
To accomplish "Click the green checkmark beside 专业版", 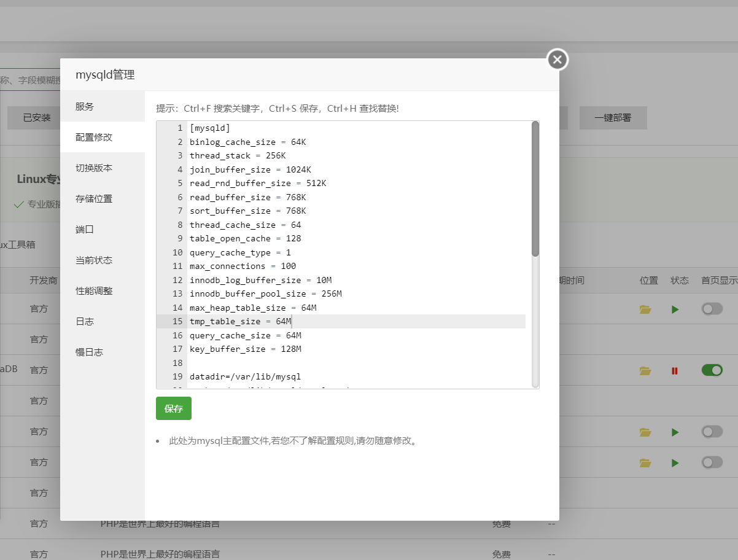I will [x=18, y=204].
